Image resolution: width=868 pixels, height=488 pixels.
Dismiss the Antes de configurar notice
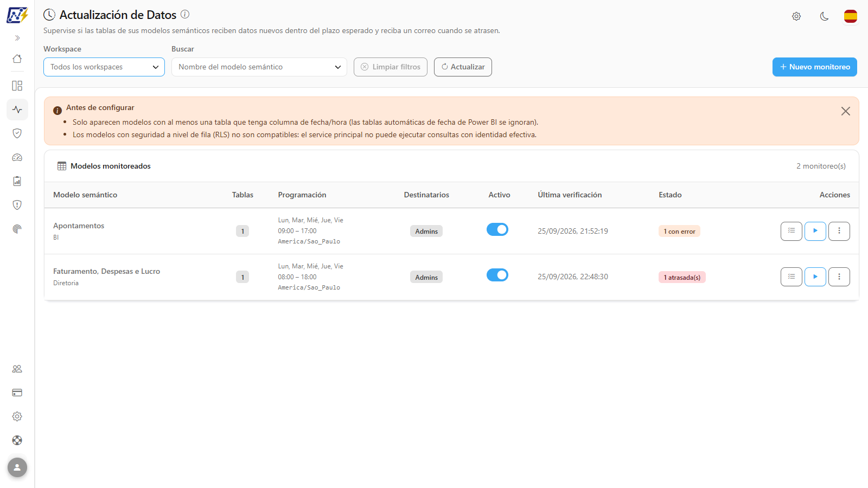[845, 111]
